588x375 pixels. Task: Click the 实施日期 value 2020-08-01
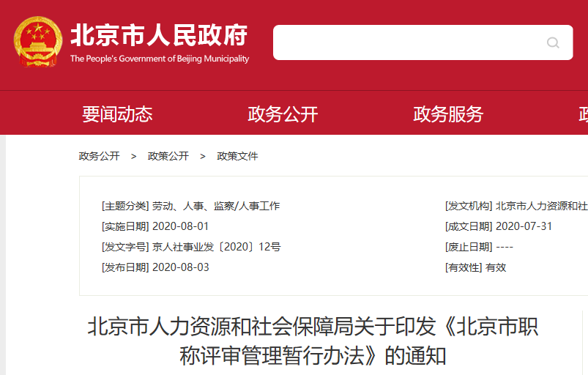pyautogui.click(x=180, y=226)
